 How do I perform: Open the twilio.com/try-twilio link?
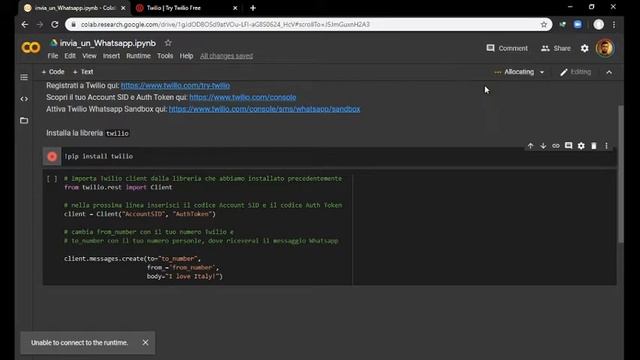coord(175,85)
